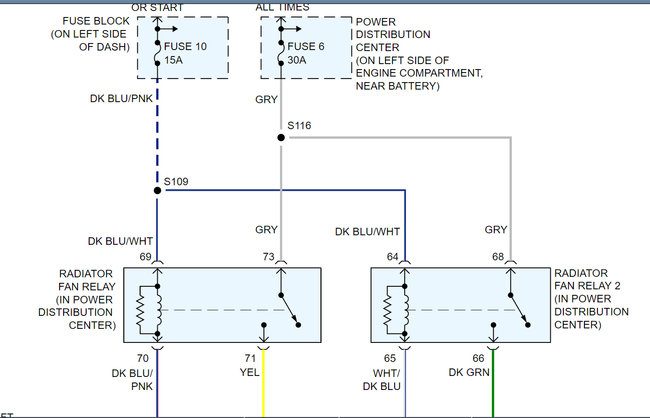Click the DK BLU/PNK label below Fuse 10
Image resolution: width=650 pixels, height=418 pixels.
(x=121, y=99)
